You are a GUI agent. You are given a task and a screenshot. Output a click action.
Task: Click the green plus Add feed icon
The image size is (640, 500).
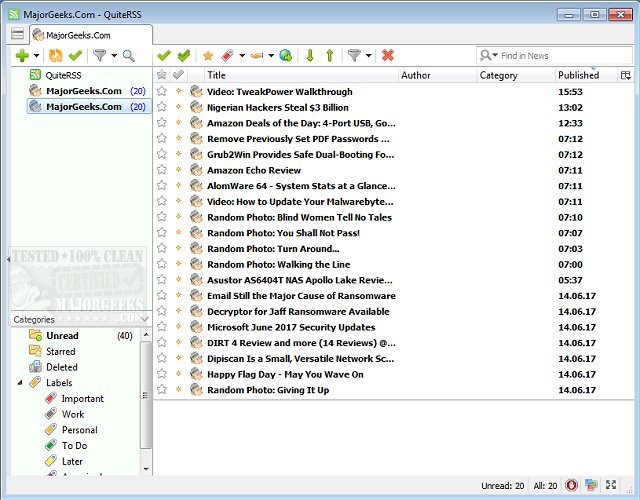click(x=21, y=56)
